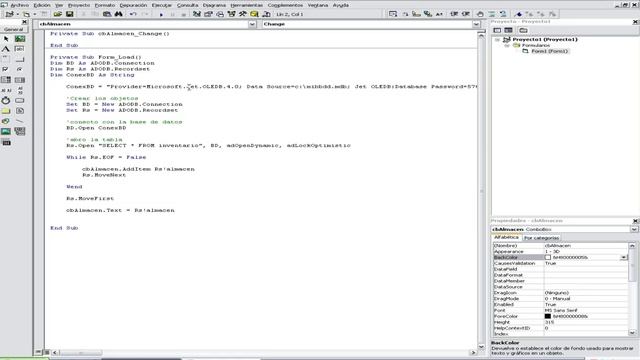Click the Open Project toolbar icon
The height and width of the screenshot is (360, 640).
(58, 14)
